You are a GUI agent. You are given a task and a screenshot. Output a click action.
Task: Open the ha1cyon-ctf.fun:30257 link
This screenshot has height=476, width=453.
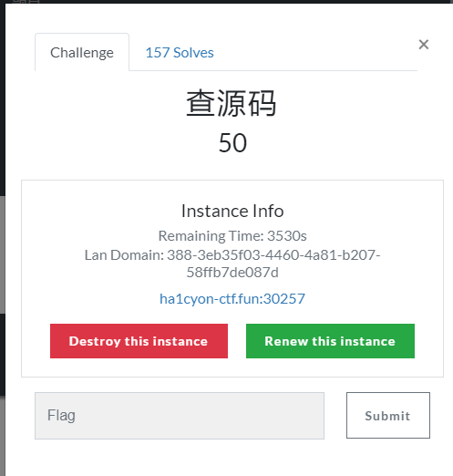point(232,299)
